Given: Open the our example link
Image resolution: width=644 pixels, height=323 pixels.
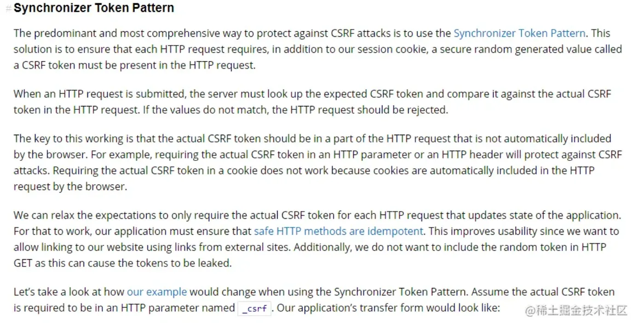Looking at the screenshot, I should [157, 292].
